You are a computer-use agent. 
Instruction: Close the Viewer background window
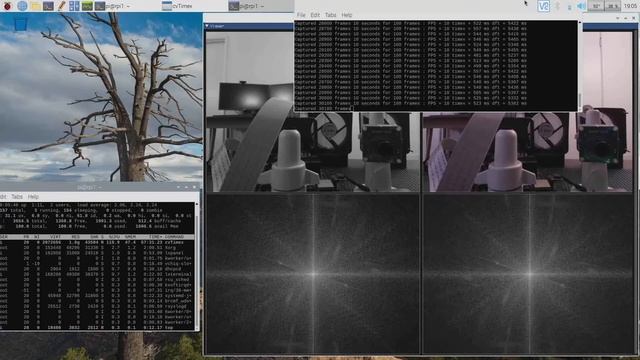point(634,18)
